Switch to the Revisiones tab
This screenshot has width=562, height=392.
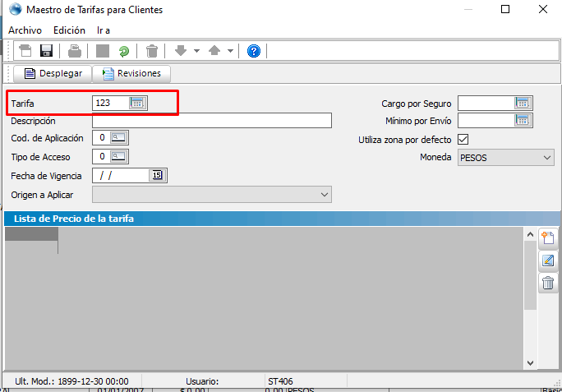point(131,73)
